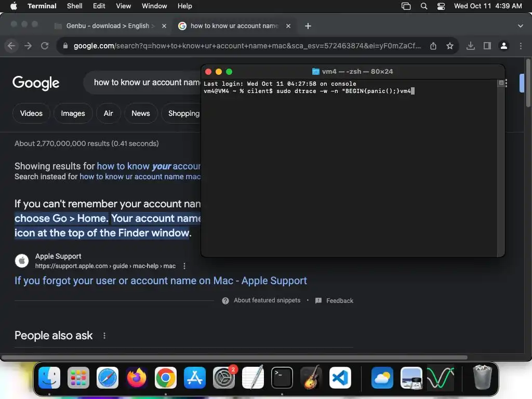
Task: Toggle the Chrome side panel
Action: click(487, 46)
